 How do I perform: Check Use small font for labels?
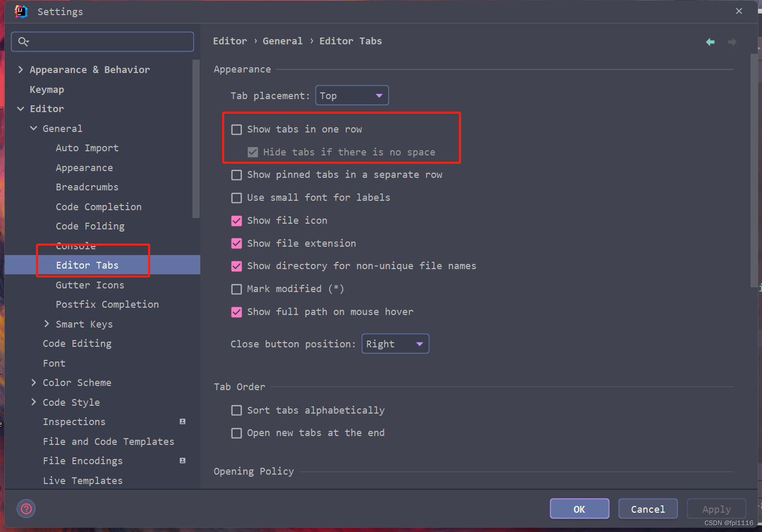237,198
